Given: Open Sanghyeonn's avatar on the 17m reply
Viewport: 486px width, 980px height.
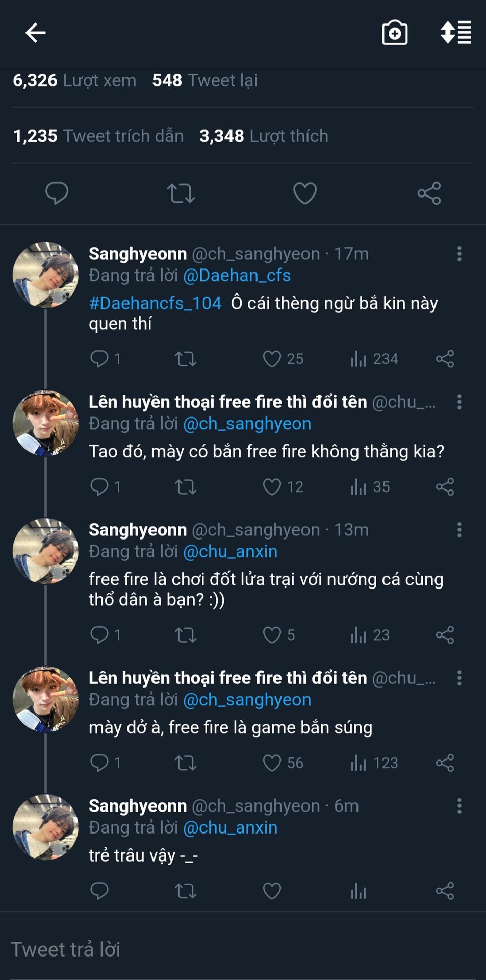Looking at the screenshot, I should [x=45, y=275].
